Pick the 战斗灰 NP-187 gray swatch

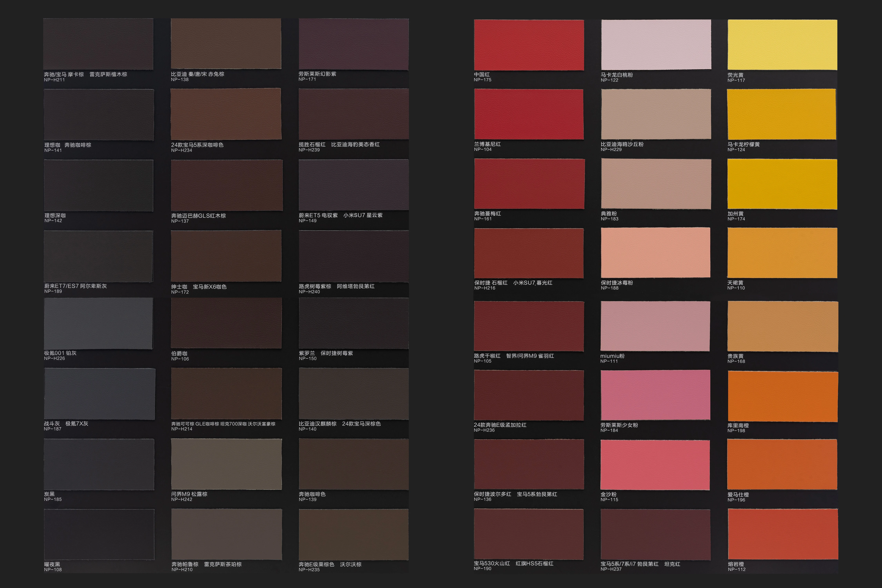(x=99, y=394)
